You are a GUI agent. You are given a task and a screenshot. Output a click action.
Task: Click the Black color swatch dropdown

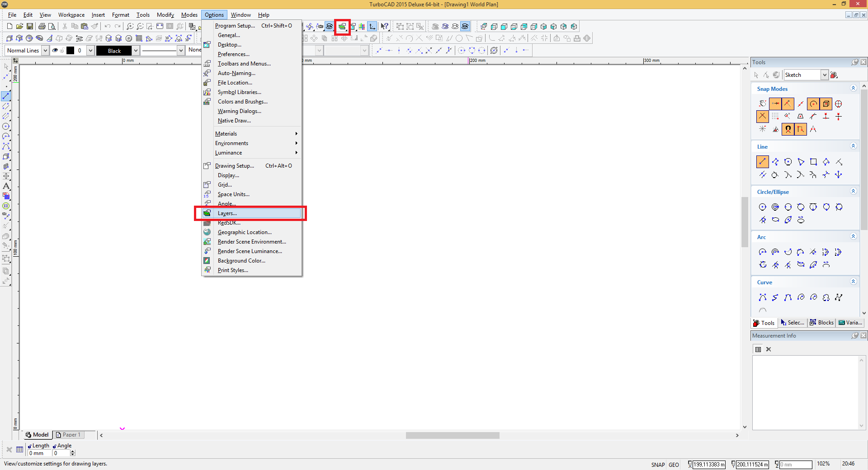[136, 51]
